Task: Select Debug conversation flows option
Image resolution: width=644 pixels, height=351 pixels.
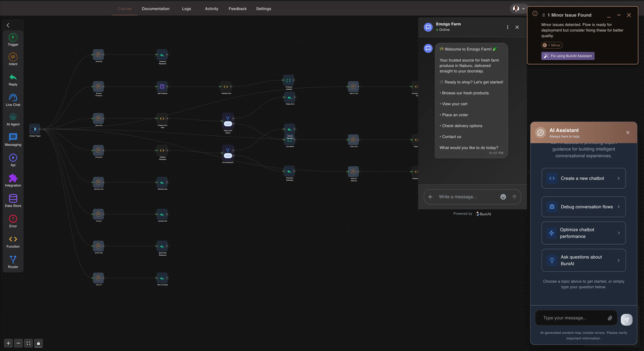Action: pos(584,207)
